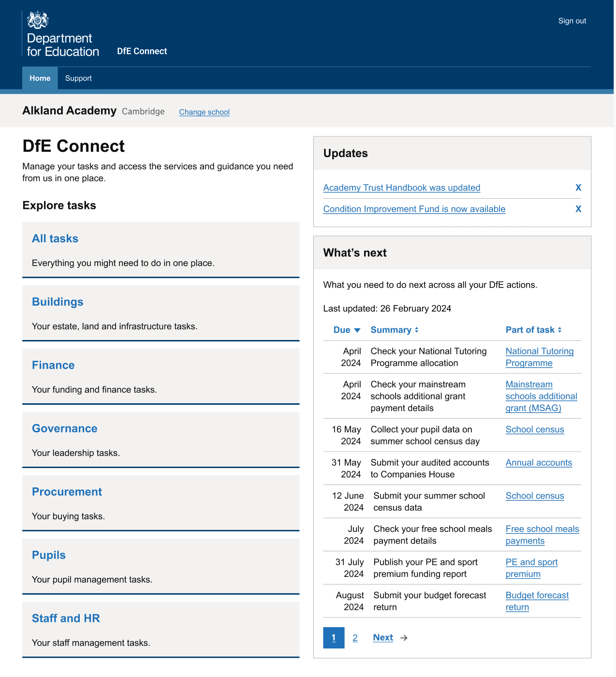The height and width of the screenshot is (677, 616).
Task: Select page 1 in pagination
Action: click(334, 638)
